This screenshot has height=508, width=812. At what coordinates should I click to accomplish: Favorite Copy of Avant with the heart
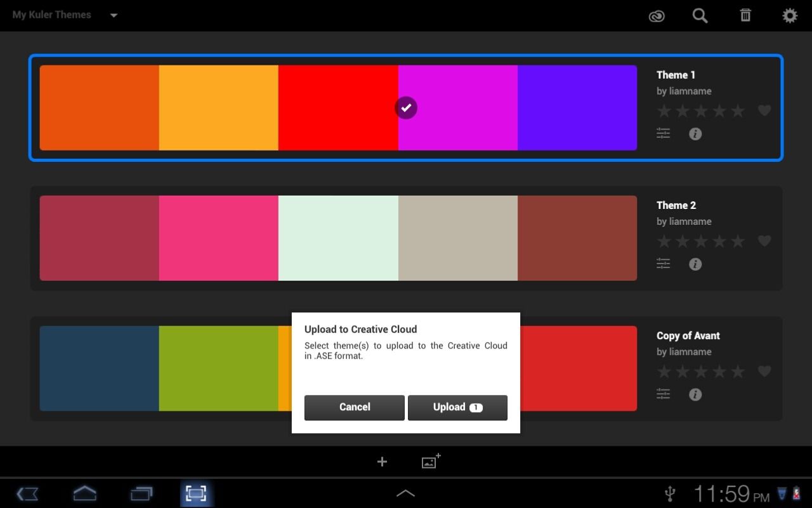[x=764, y=371]
